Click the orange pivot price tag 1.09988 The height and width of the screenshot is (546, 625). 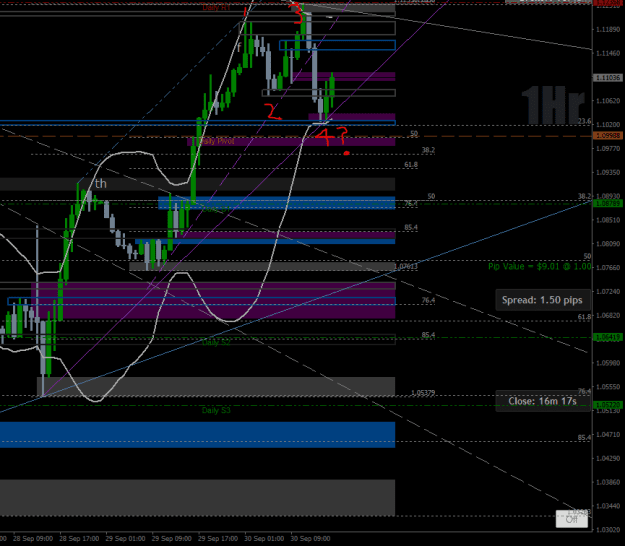tap(607, 136)
